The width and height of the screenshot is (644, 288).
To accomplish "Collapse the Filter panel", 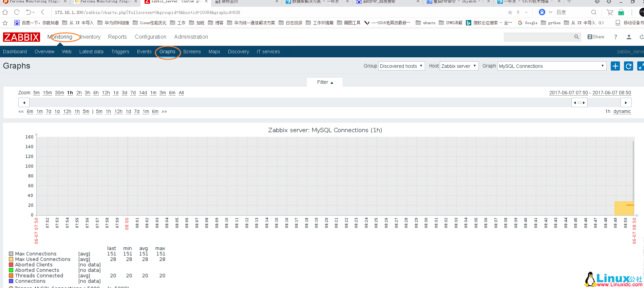I will click(x=325, y=82).
